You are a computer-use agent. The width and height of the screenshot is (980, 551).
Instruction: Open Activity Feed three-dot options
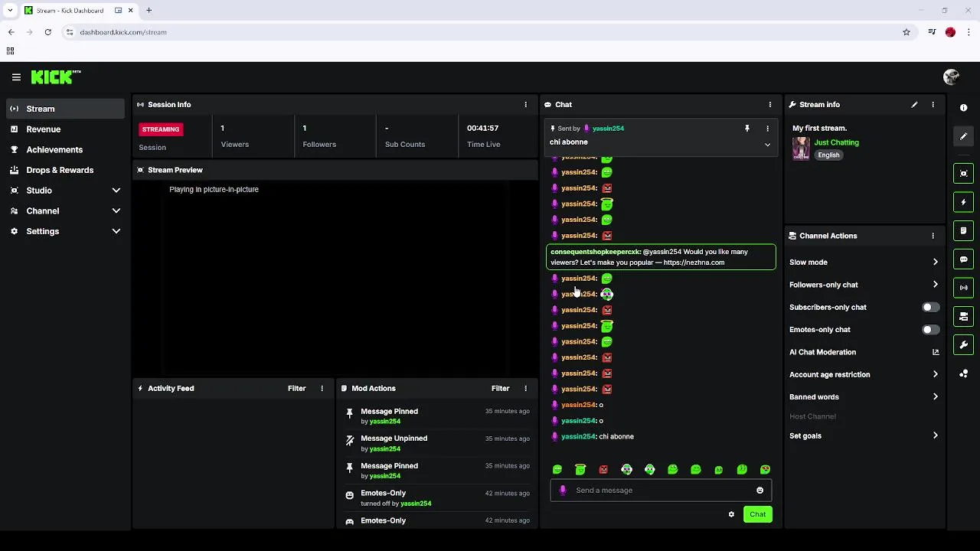point(322,389)
